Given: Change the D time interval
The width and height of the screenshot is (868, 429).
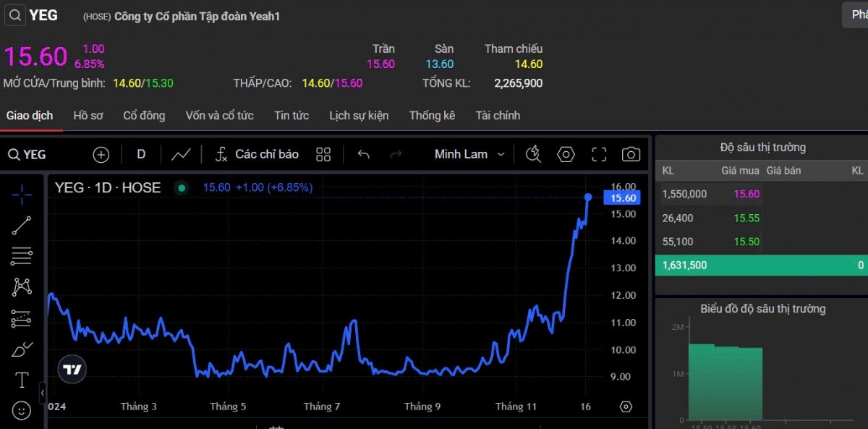Looking at the screenshot, I should coord(141,154).
